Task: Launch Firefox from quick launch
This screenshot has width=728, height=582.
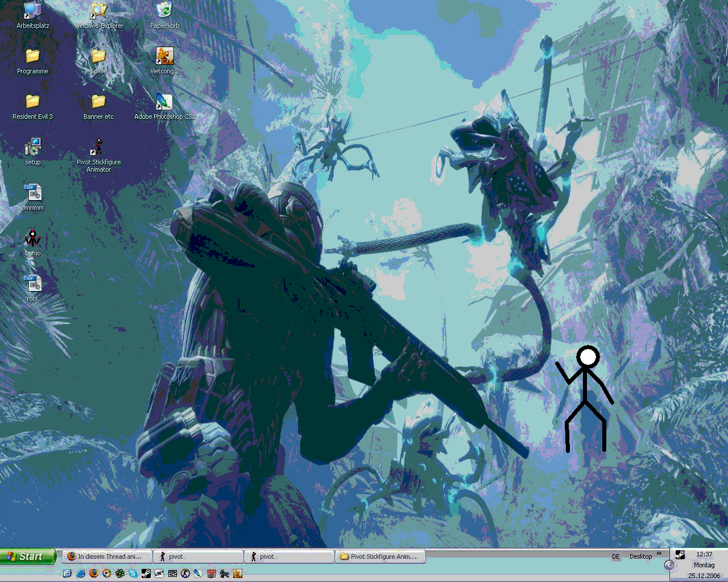Action: point(94,573)
